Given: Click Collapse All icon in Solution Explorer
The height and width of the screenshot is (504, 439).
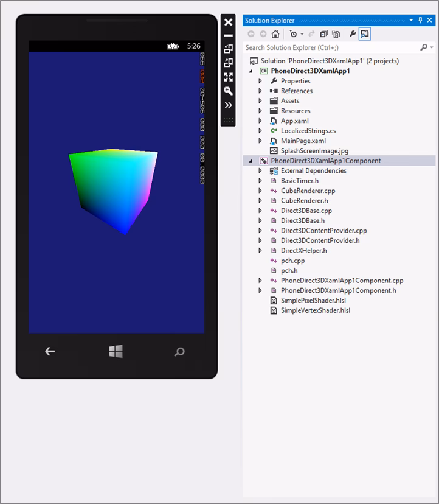Looking at the screenshot, I should (x=323, y=33).
